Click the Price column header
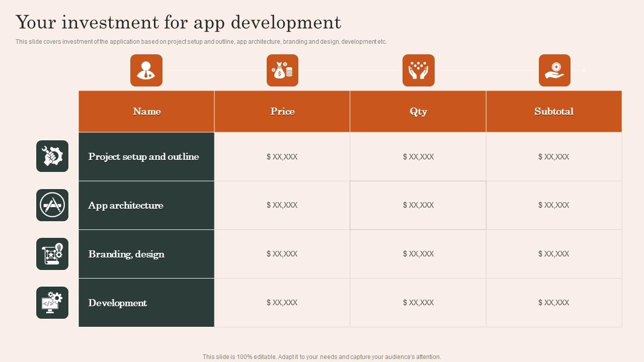 [282, 112]
